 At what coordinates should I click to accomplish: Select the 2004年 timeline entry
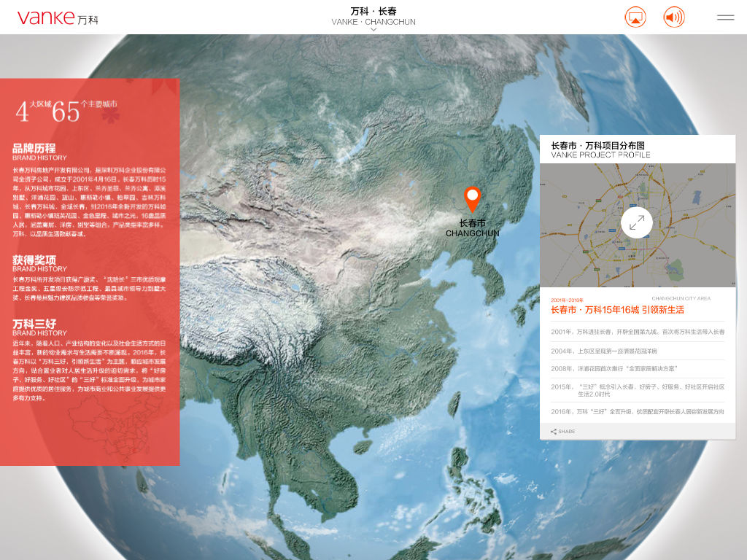(x=604, y=351)
